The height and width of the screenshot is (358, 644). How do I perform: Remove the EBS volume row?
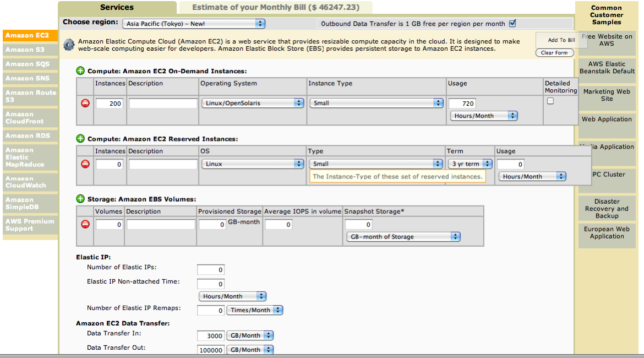click(85, 224)
